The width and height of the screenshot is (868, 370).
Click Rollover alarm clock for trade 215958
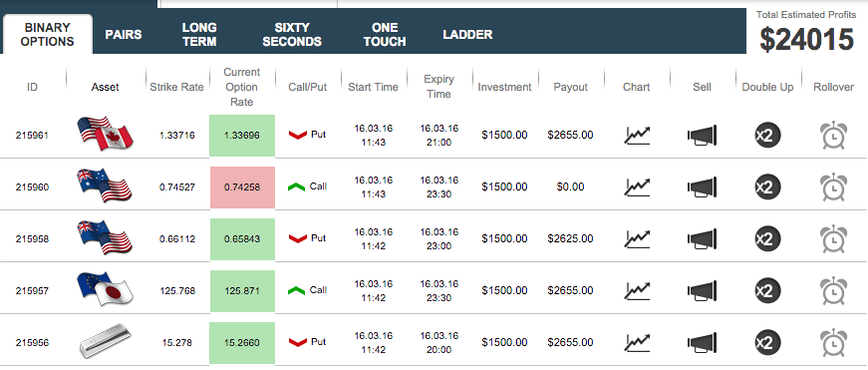point(833,238)
